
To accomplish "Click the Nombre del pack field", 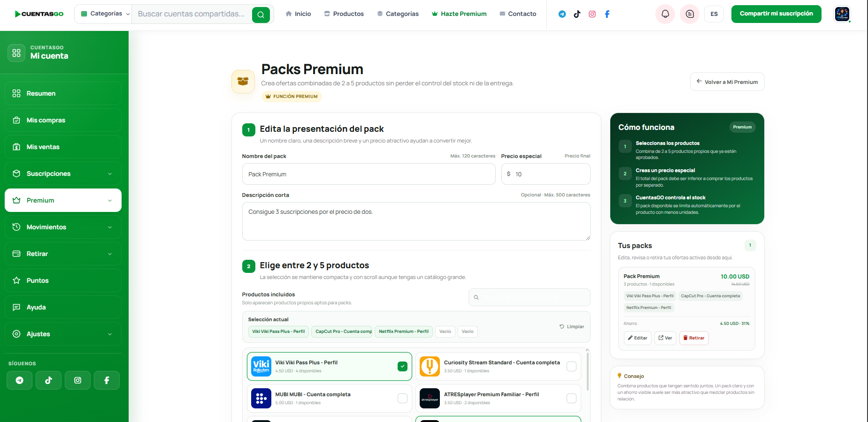I will (369, 174).
